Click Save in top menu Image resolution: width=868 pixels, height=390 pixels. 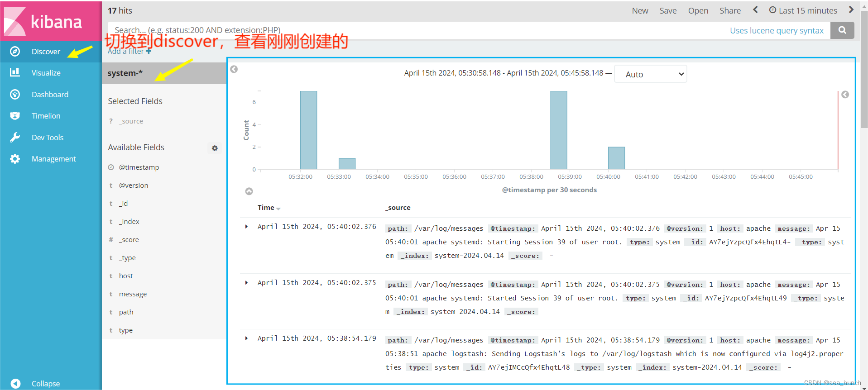tap(668, 10)
